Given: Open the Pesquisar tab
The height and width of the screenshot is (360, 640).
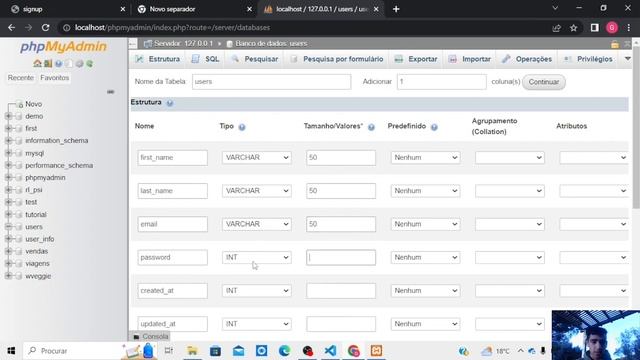Looking at the screenshot, I should coord(255,59).
